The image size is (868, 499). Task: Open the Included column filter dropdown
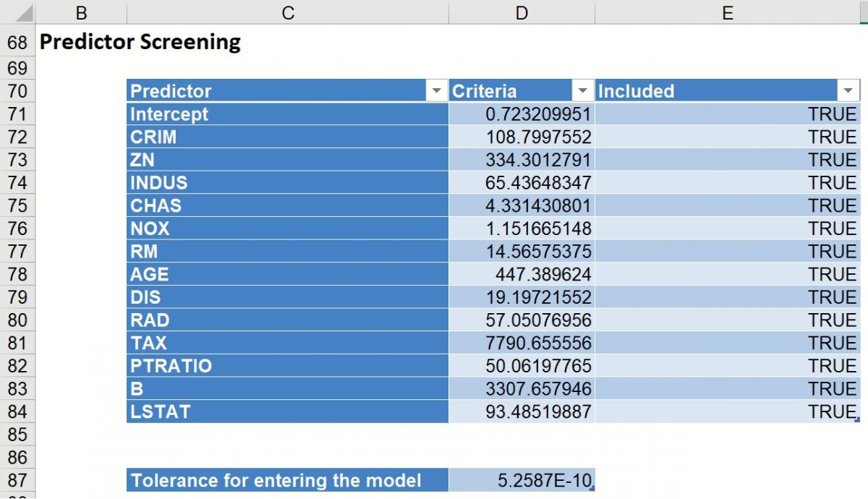(x=848, y=91)
